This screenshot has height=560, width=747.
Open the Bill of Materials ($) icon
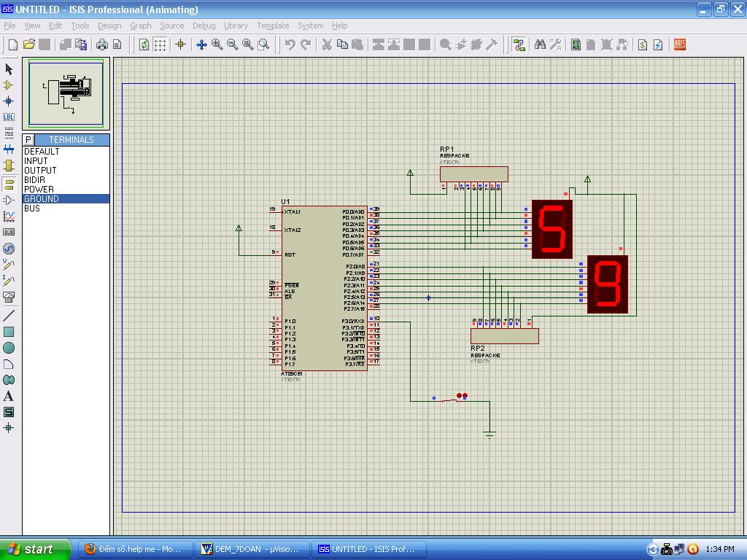coord(643,44)
